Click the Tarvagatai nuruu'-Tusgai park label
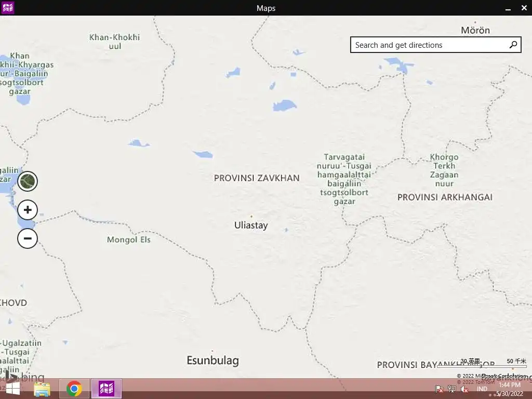Image resolution: width=532 pixels, height=399 pixels. [x=344, y=179]
